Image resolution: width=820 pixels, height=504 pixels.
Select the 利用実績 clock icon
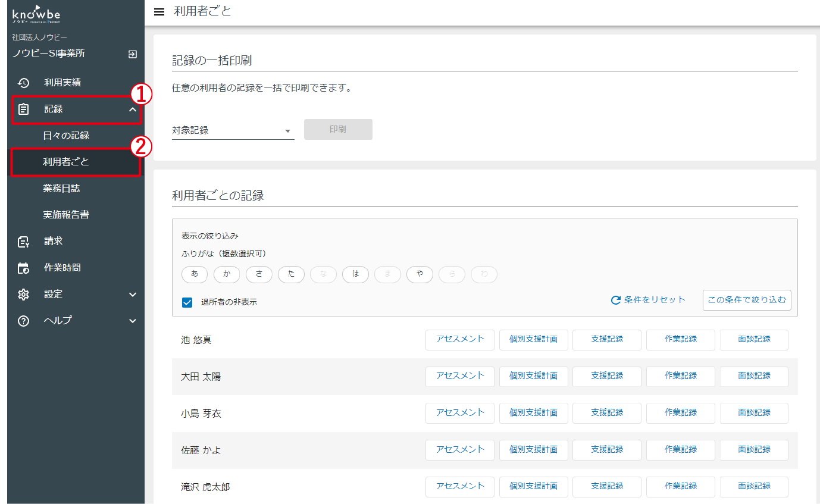pyautogui.click(x=23, y=83)
